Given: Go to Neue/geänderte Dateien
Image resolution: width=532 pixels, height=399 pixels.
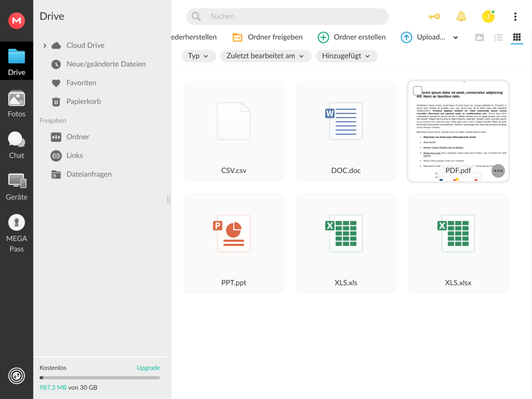Looking at the screenshot, I should point(106,64).
